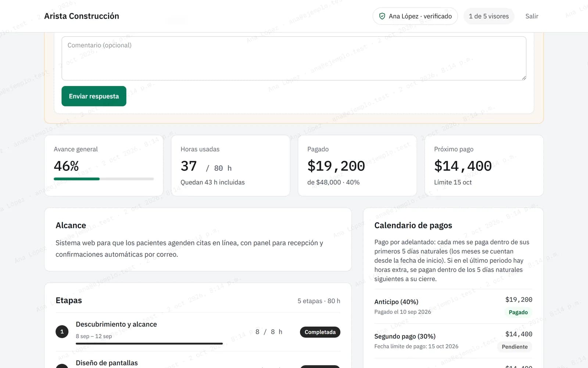Click the 1 de 5 visores pill
The height and width of the screenshot is (368, 588).
point(489,16)
